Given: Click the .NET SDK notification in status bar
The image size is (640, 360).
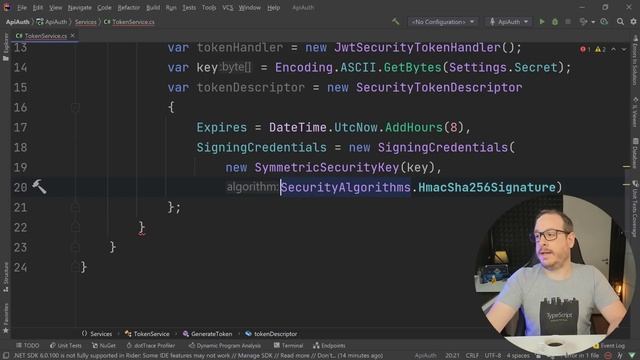Looking at the screenshot, I should coord(198,356).
